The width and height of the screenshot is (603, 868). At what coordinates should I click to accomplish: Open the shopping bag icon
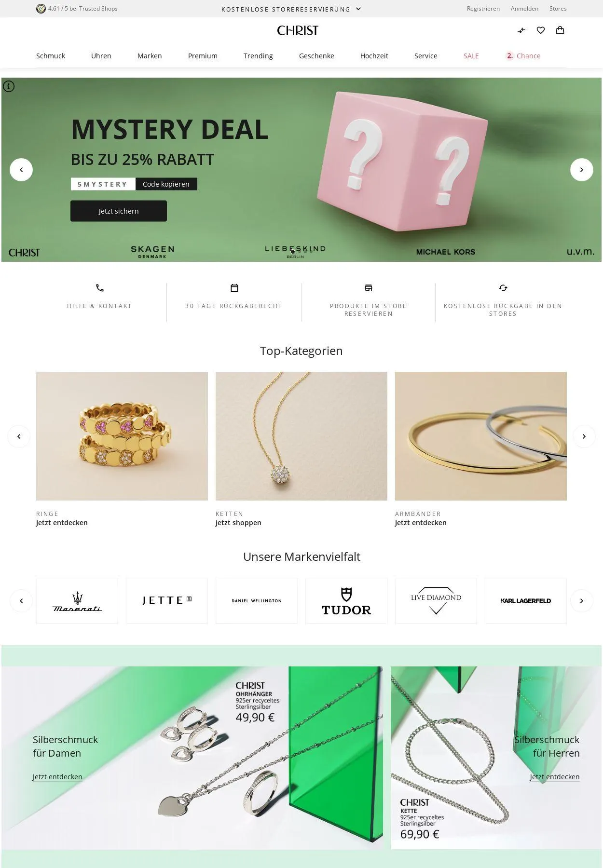click(560, 30)
